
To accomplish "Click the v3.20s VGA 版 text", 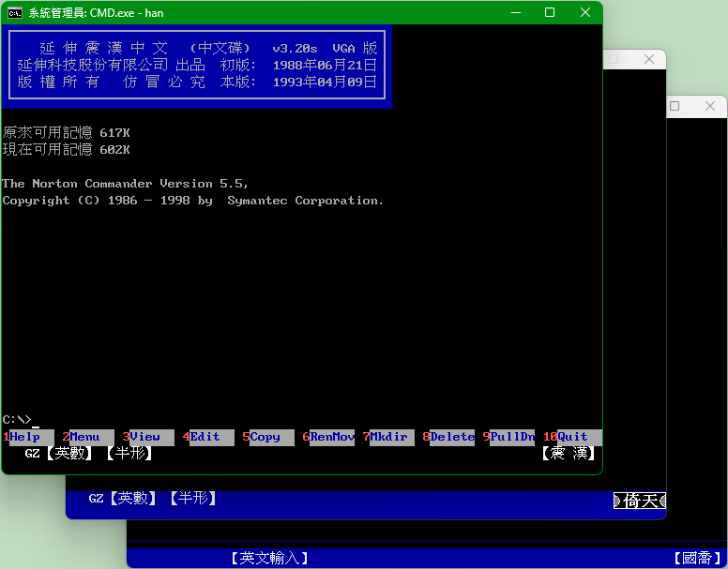I will [x=325, y=48].
